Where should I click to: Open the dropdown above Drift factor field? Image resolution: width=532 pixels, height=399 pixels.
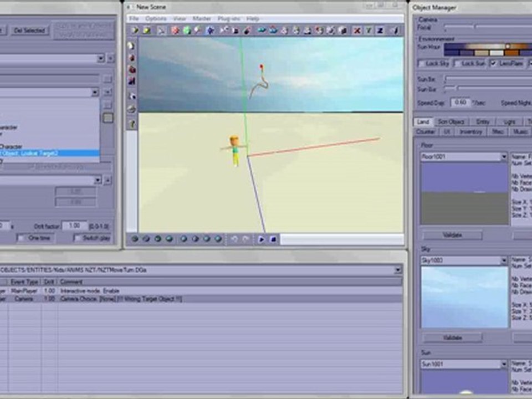pyautogui.click(x=98, y=180)
